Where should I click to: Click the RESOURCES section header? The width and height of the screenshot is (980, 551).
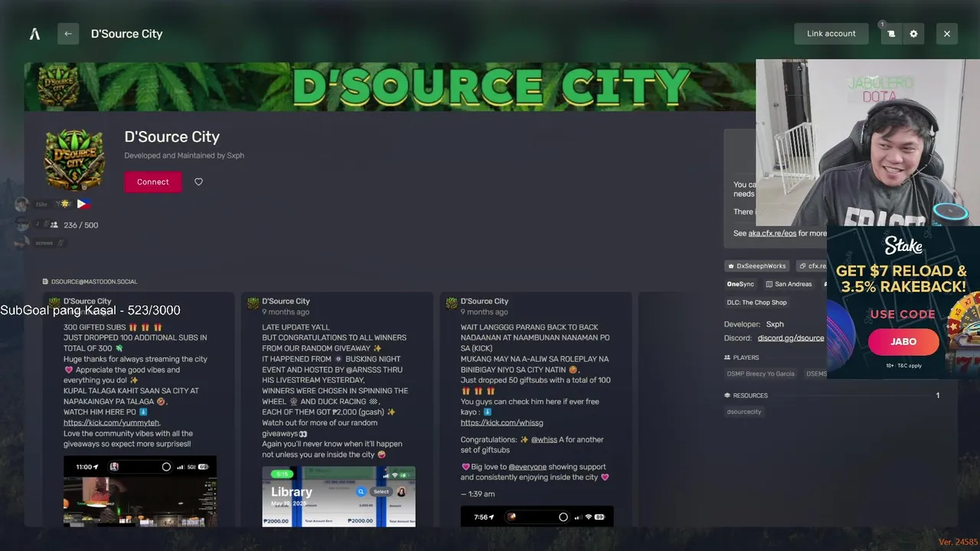coord(746,396)
